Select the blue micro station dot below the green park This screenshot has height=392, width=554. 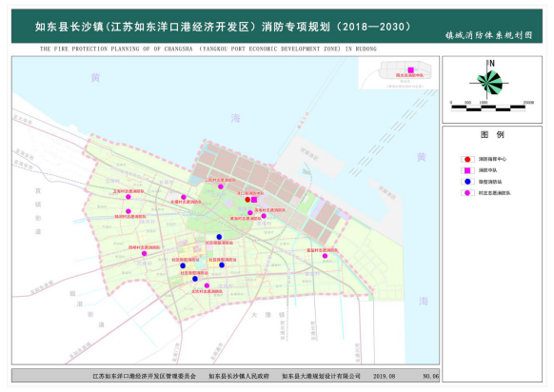(x=219, y=237)
